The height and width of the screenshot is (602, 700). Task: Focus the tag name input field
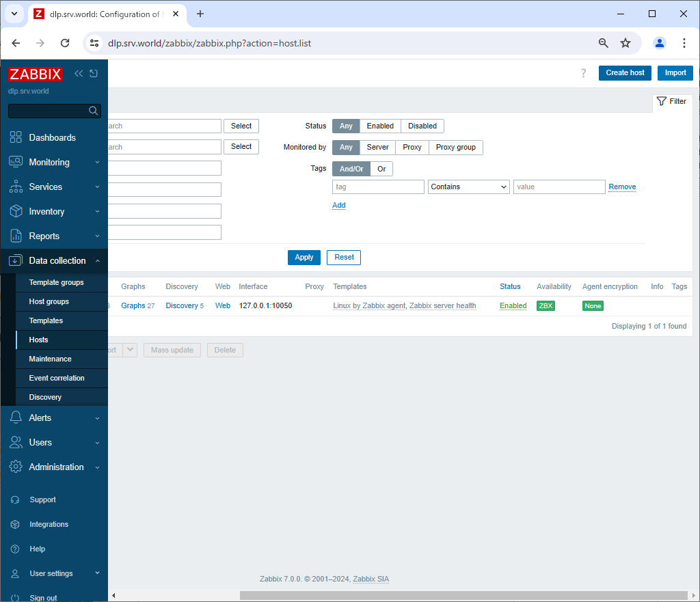[378, 187]
